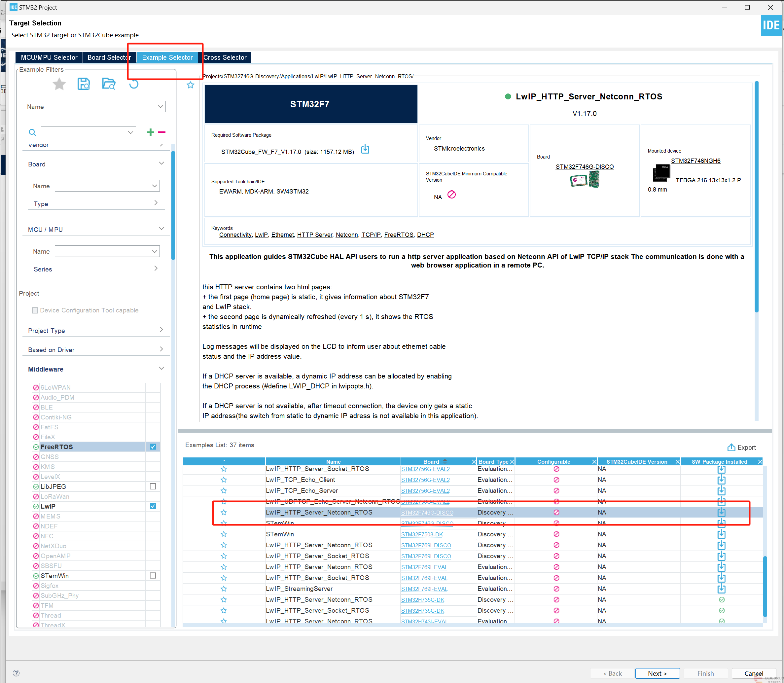This screenshot has height=683, width=784.
Task: Switch to MCU/MPU Selector tab
Action: (x=49, y=57)
